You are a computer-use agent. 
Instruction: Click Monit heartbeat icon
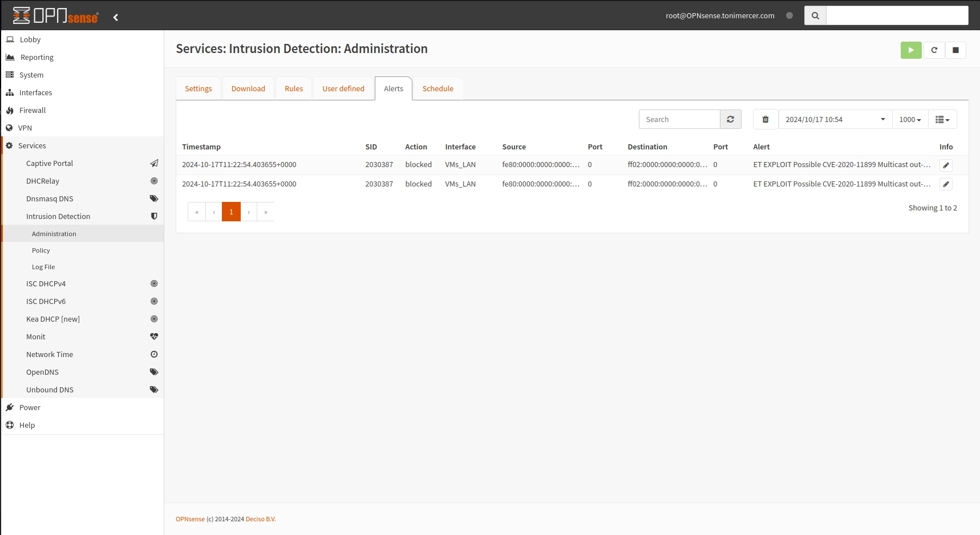click(154, 337)
